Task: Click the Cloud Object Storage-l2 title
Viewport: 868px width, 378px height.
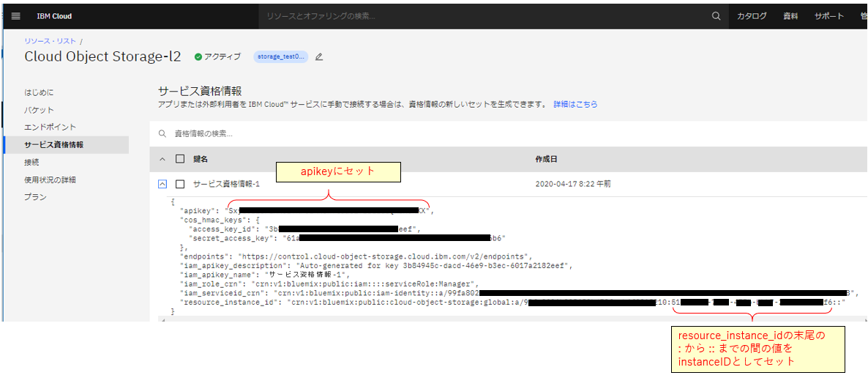Action: pyautogui.click(x=102, y=56)
